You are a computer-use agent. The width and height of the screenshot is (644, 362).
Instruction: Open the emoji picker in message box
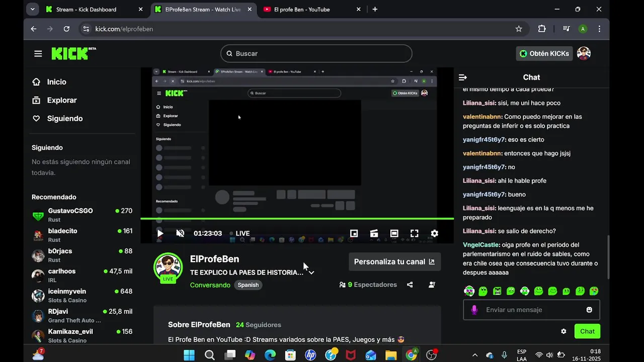(x=589, y=310)
